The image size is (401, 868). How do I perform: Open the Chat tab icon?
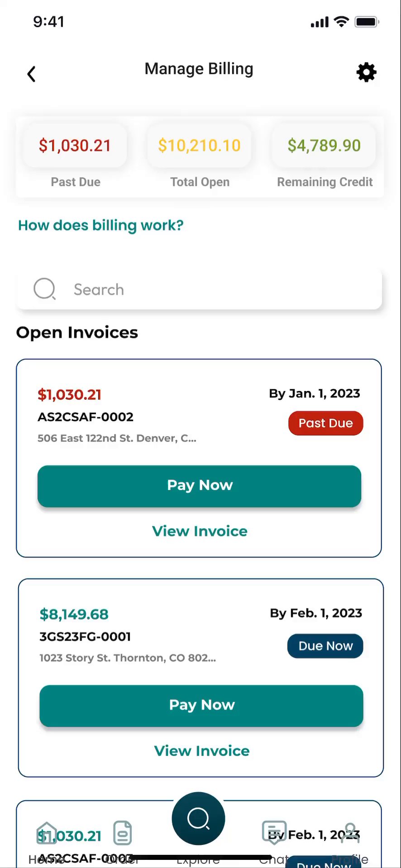[x=274, y=832]
